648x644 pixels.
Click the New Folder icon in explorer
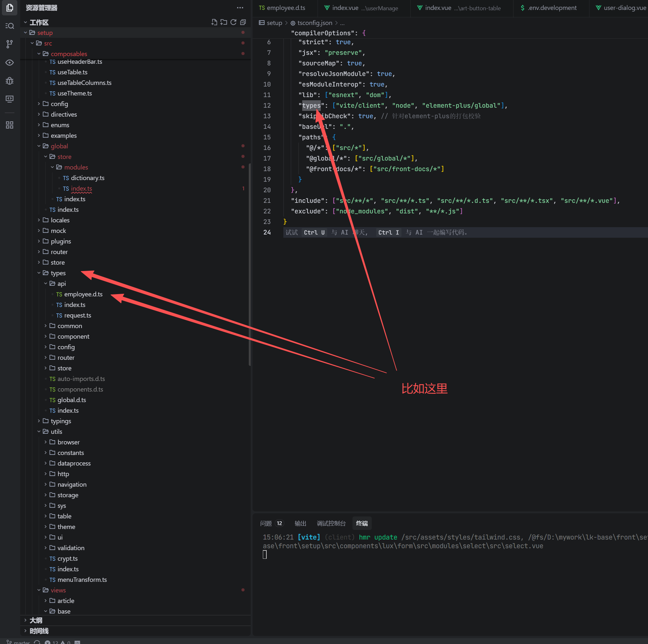pyautogui.click(x=224, y=22)
